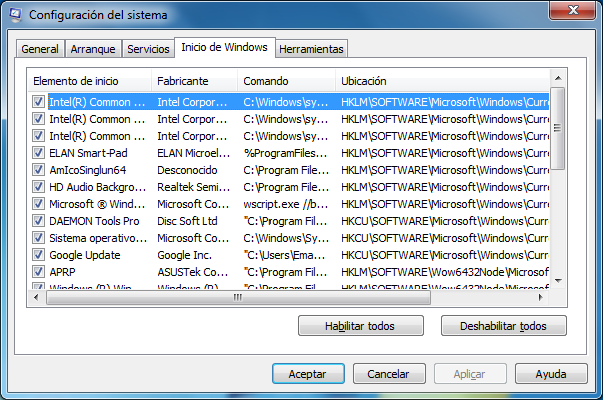Select the ELAN Smart-Pad row name
Viewport: 603px width, 400px height.
[x=88, y=153]
